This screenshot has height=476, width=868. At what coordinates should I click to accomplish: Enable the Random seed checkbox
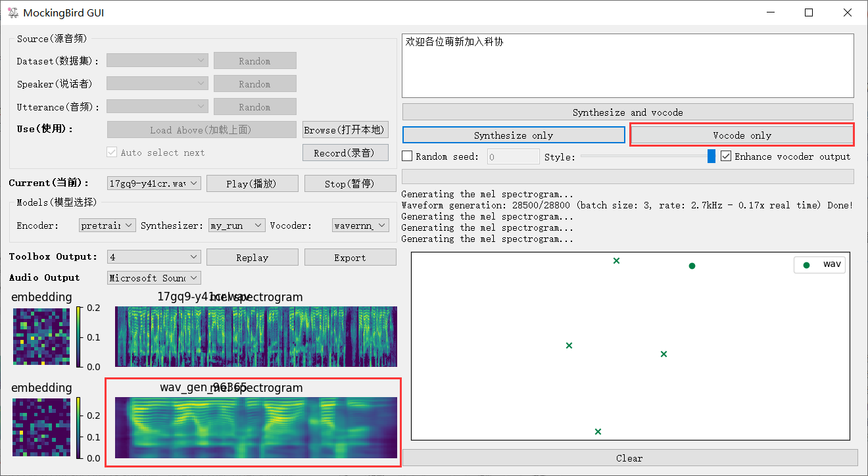click(406, 156)
